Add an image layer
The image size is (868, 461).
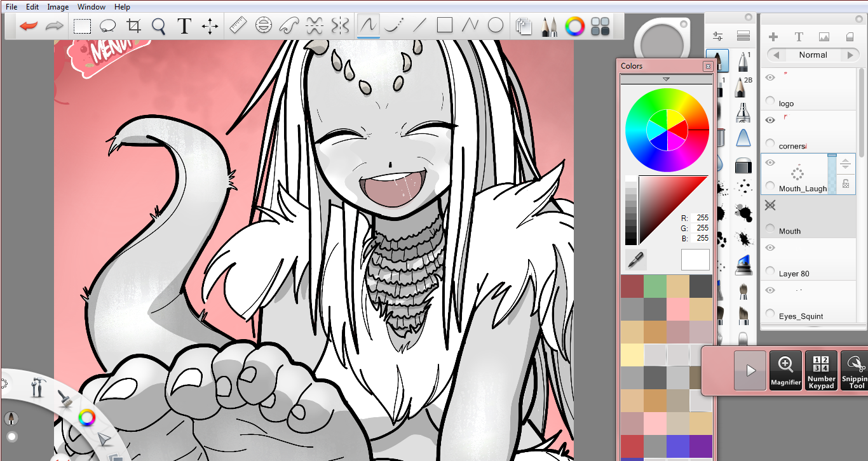point(824,37)
